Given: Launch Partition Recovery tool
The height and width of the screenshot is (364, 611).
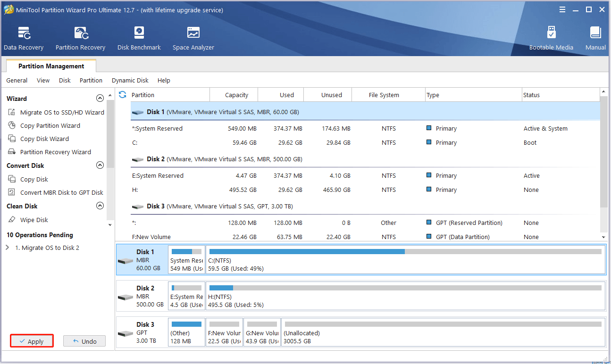Looking at the screenshot, I should click(x=80, y=39).
